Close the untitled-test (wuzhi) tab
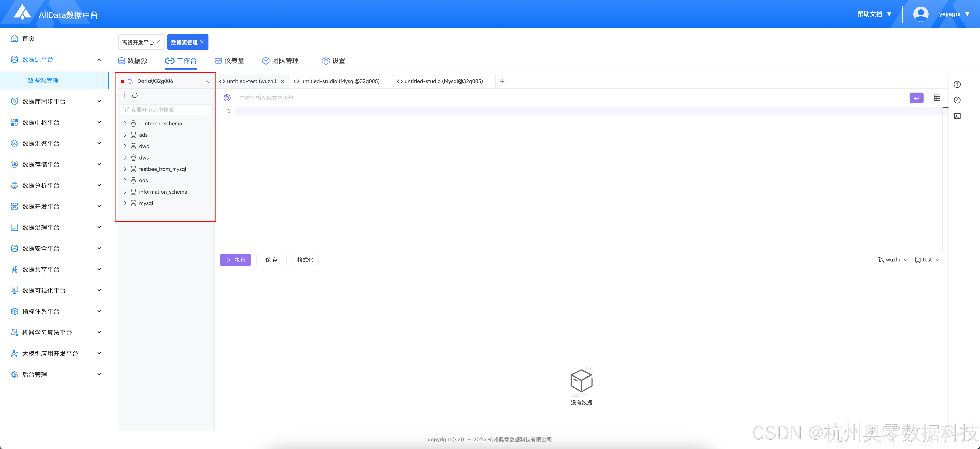980x449 pixels. click(x=282, y=81)
